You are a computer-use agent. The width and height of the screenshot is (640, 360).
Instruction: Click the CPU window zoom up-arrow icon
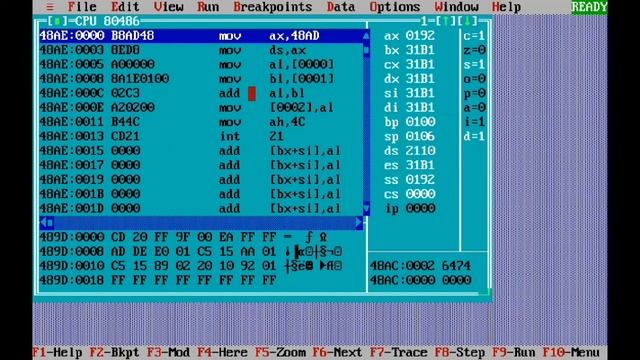[x=446, y=21]
